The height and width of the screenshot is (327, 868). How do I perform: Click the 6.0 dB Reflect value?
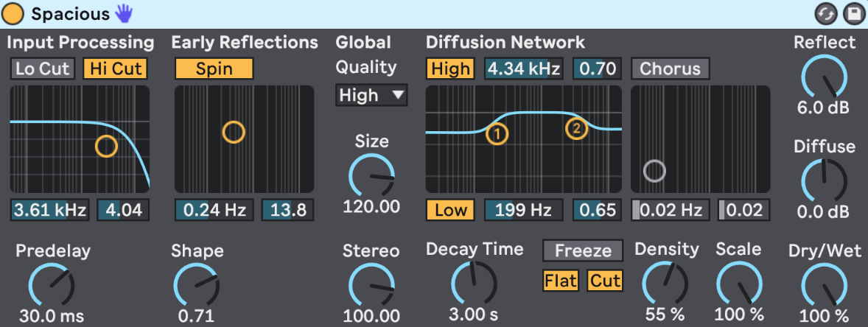tap(823, 108)
